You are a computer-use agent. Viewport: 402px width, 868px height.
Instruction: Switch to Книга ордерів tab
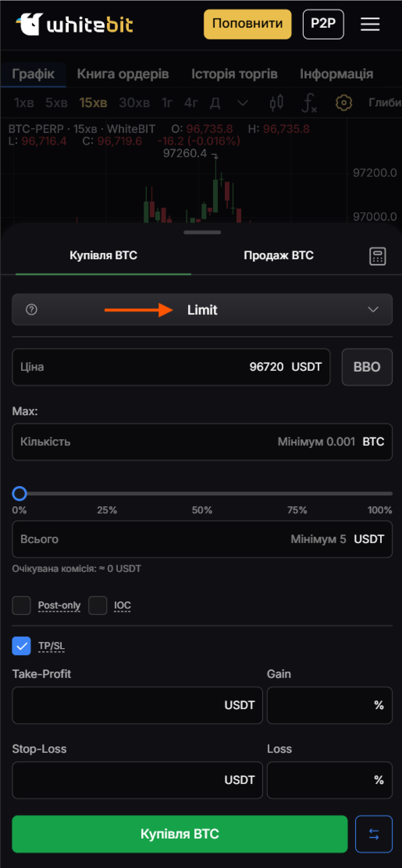click(123, 74)
